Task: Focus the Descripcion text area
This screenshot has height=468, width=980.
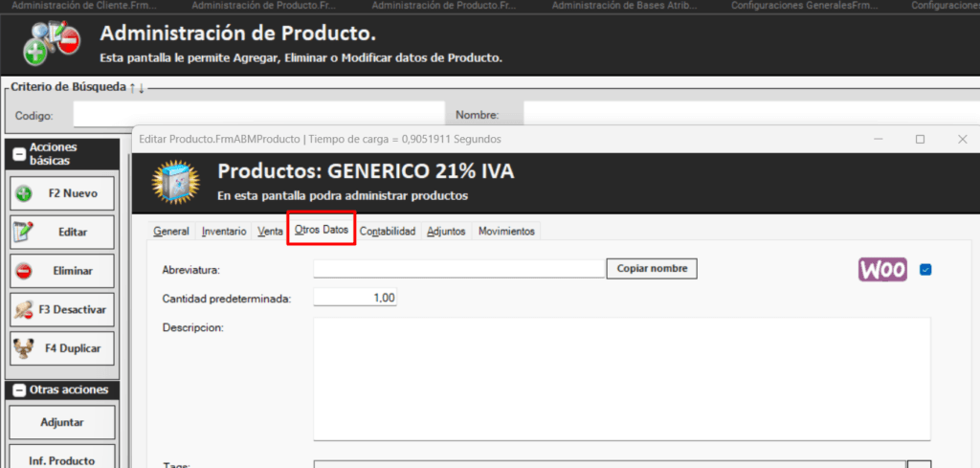Action: [621, 377]
